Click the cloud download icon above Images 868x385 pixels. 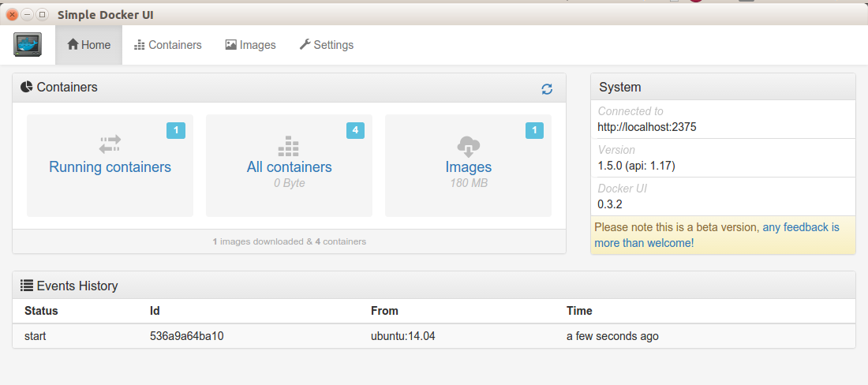pos(468,147)
